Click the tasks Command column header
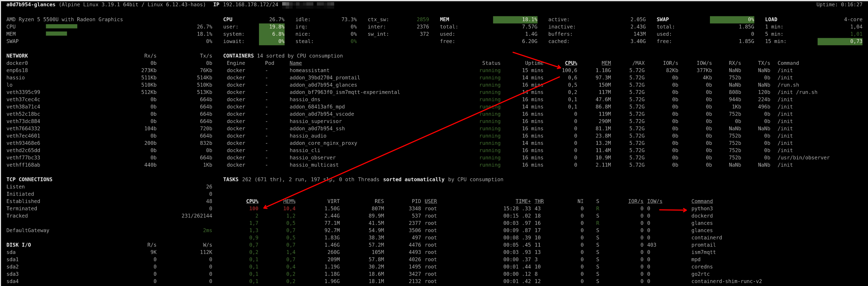 point(702,201)
